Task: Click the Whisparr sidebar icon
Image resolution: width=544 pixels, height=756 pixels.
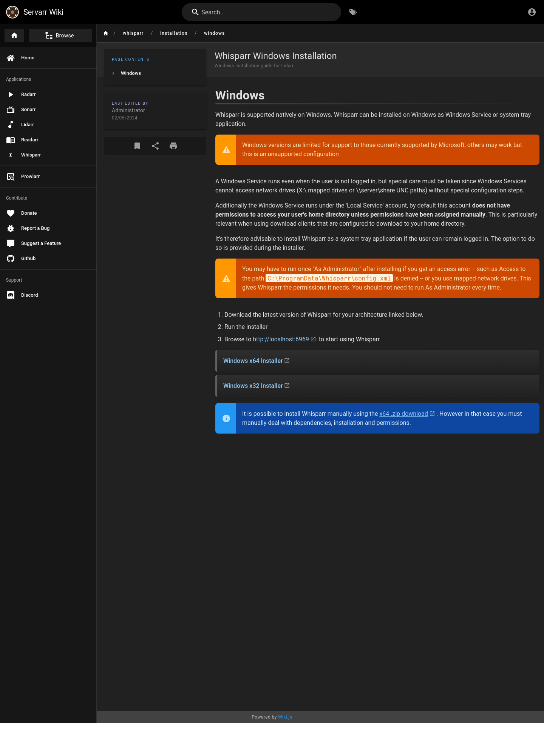Action: pyautogui.click(x=11, y=155)
